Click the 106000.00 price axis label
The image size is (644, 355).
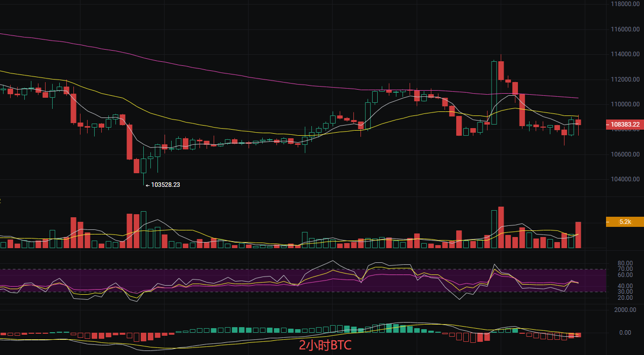(x=624, y=154)
